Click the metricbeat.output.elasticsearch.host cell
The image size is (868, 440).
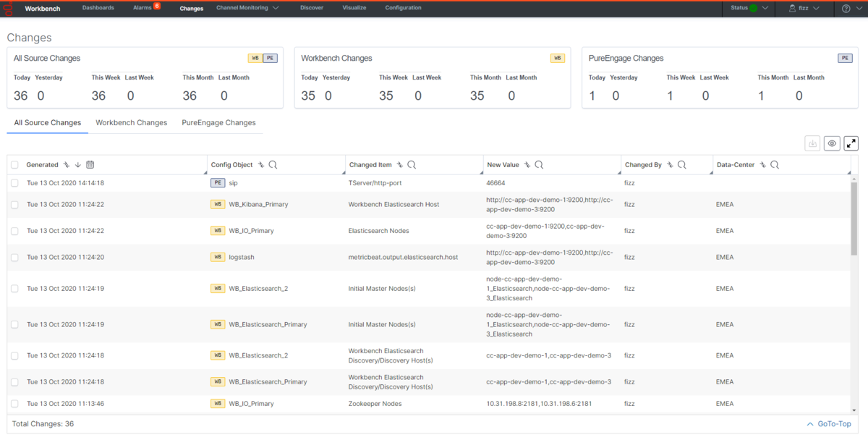[404, 257]
